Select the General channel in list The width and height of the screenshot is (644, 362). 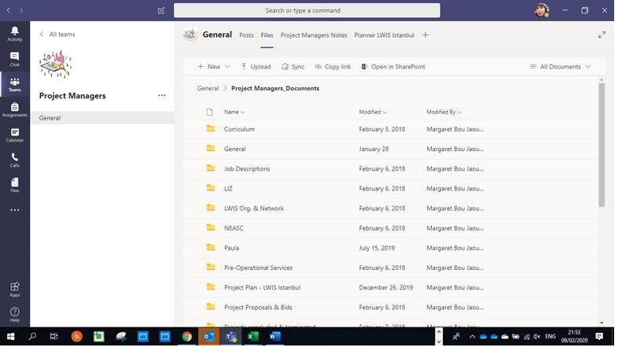point(102,118)
